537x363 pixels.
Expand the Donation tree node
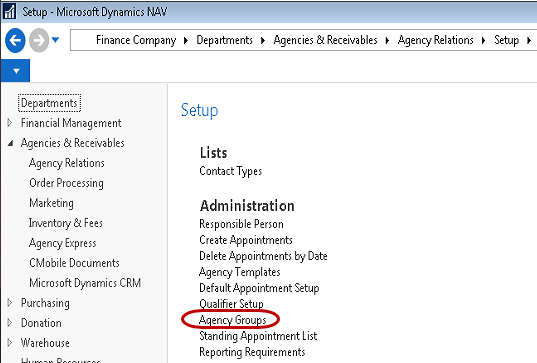pyautogui.click(x=10, y=323)
